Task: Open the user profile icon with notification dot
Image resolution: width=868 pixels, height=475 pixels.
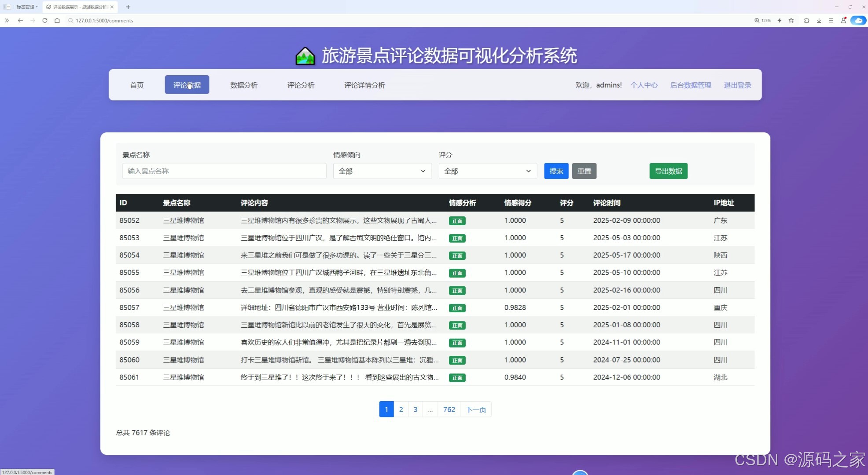Action: (843, 20)
